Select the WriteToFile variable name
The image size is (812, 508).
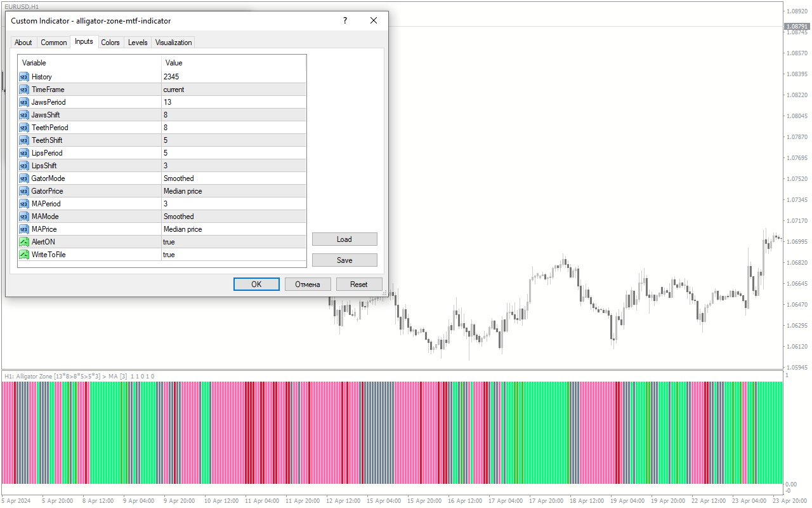coord(49,255)
